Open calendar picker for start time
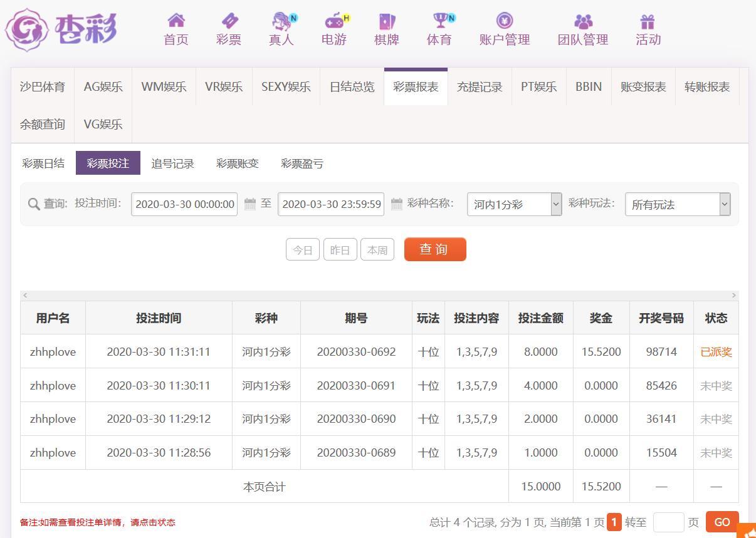 pos(249,204)
